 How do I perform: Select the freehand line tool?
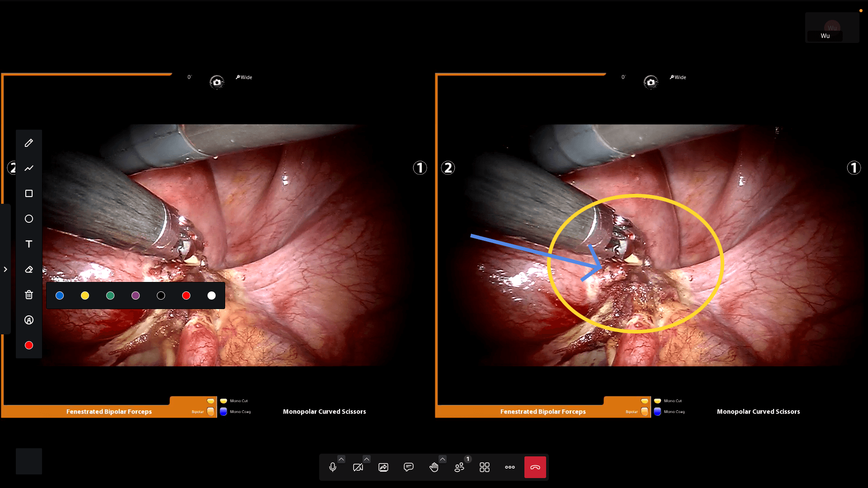coord(29,168)
